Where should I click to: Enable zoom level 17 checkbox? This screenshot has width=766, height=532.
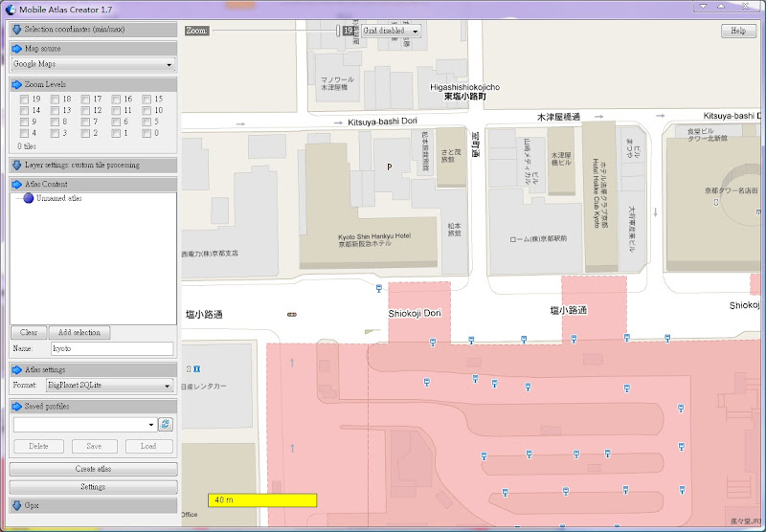85,100
